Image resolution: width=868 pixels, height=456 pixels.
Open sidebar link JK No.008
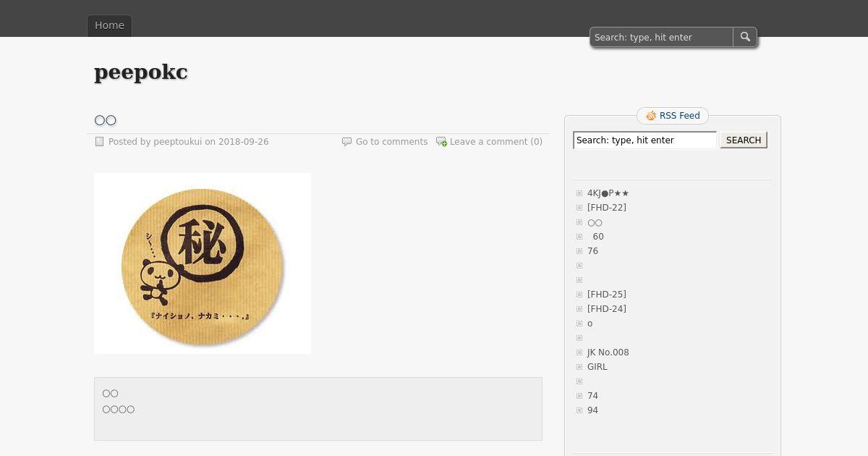tap(608, 352)
